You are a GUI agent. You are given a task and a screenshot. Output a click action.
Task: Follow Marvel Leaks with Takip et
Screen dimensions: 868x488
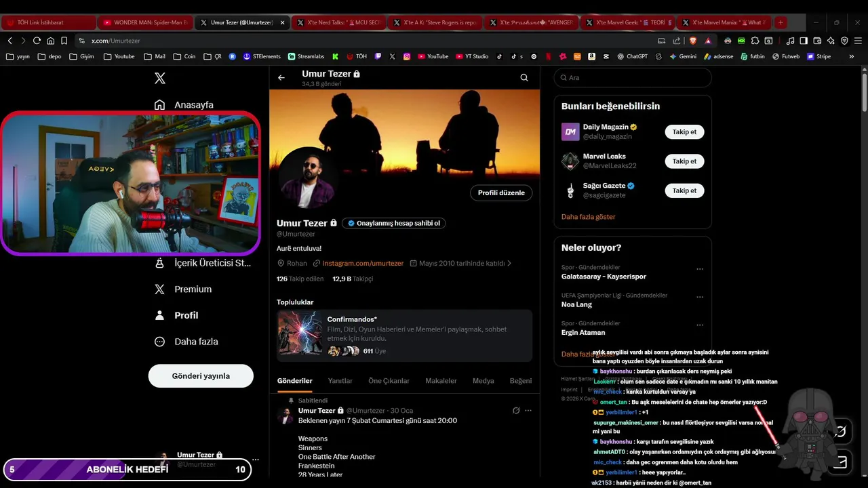point(684,161)
